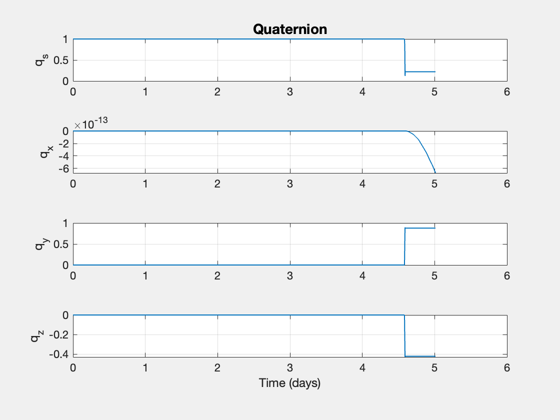Select the q_x y-axis label

(x=46, y=152)
